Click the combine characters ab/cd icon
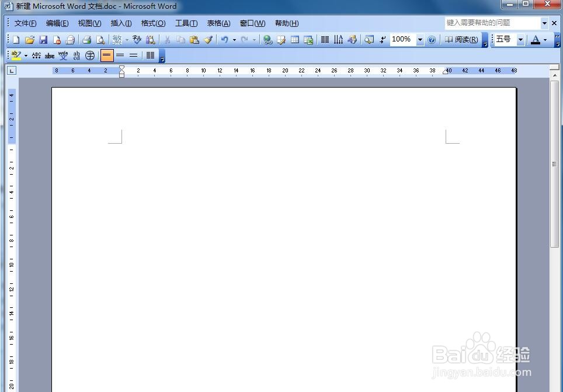The width and height of the screenshot is (563, 392). pos(77,55)
